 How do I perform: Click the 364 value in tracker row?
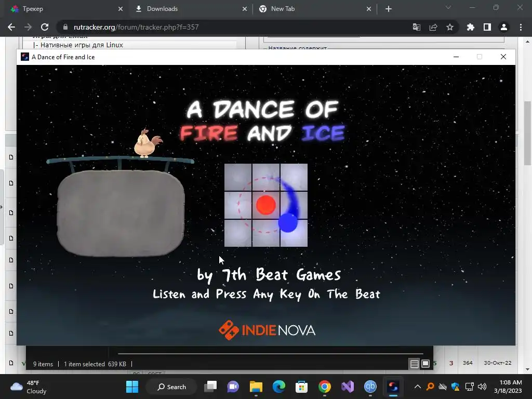[468, 363]
